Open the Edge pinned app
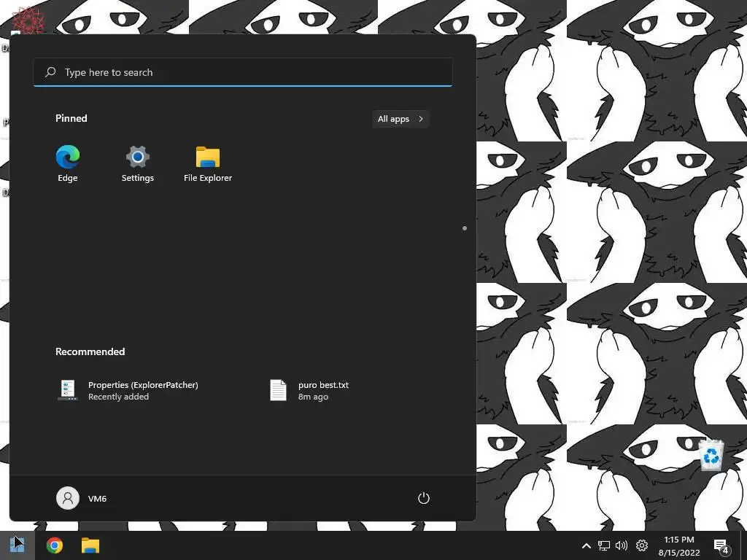Screen dimensions: 747x560 tap(68, 164)
